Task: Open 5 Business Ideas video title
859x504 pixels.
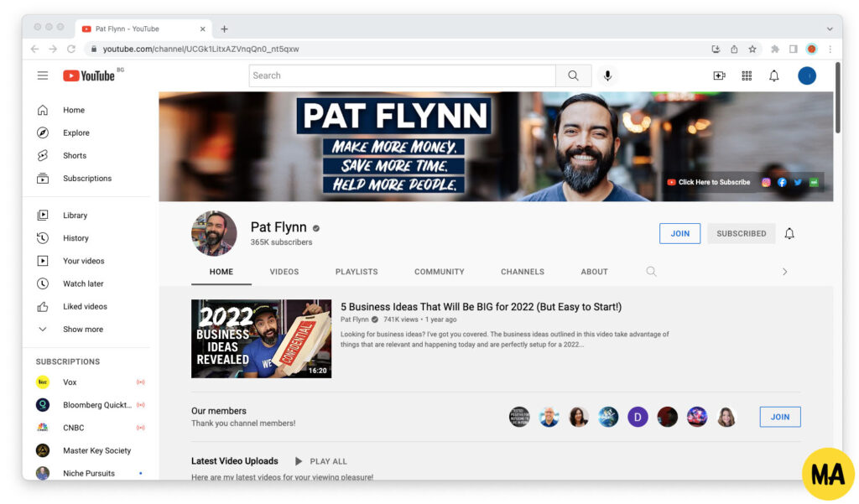Action: click(481, 307)
